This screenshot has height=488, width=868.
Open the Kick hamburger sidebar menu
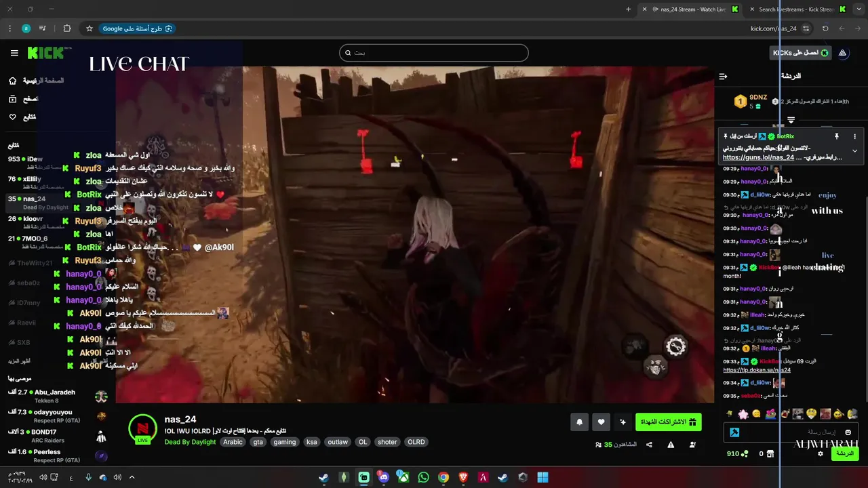coord(14,53)
